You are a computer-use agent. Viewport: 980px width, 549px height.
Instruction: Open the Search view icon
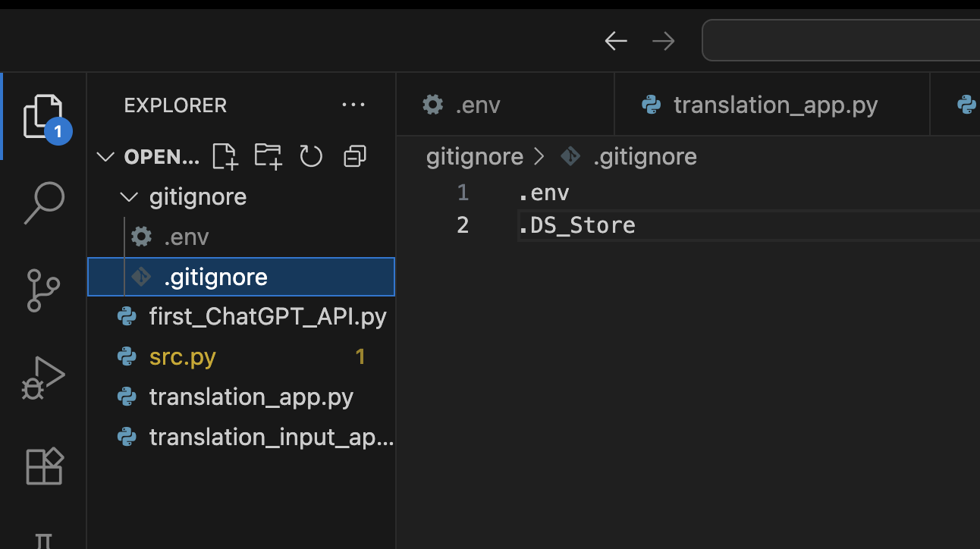click(x=43, y=202)
